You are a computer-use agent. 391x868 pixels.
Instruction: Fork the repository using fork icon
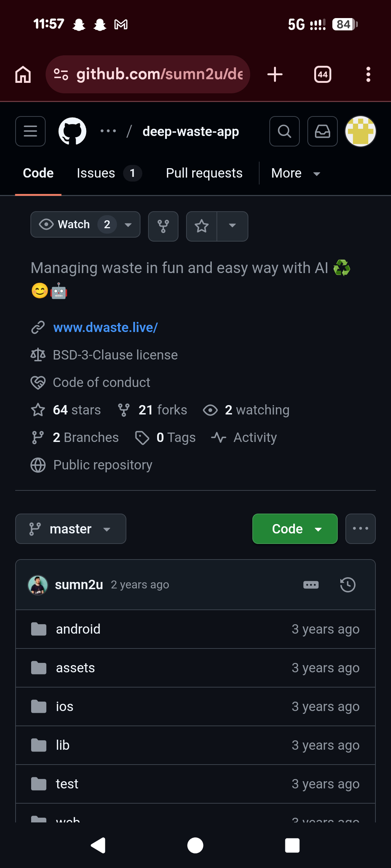(163, 226)
